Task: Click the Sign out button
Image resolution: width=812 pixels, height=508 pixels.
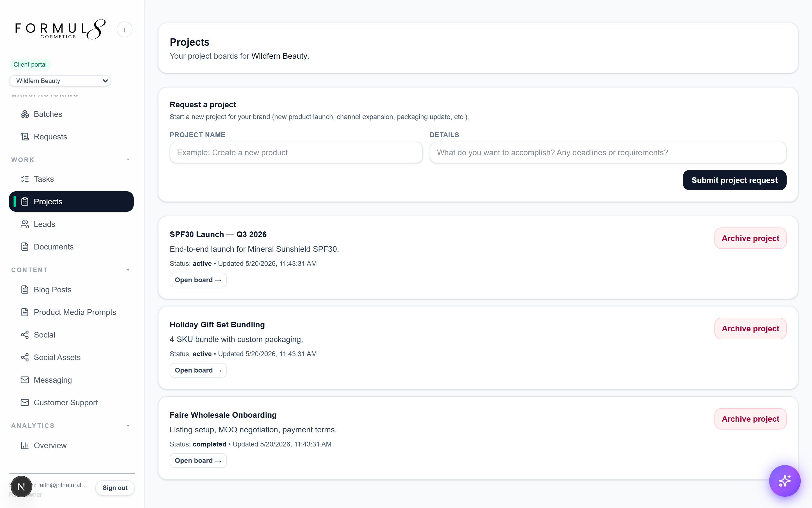Action: pyautogui.click(x=115, y=487)
